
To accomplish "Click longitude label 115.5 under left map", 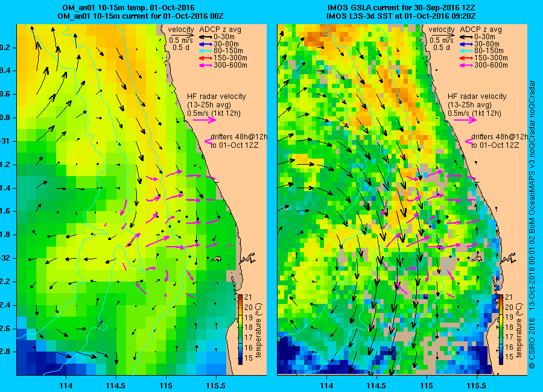I will pos(216,385).
